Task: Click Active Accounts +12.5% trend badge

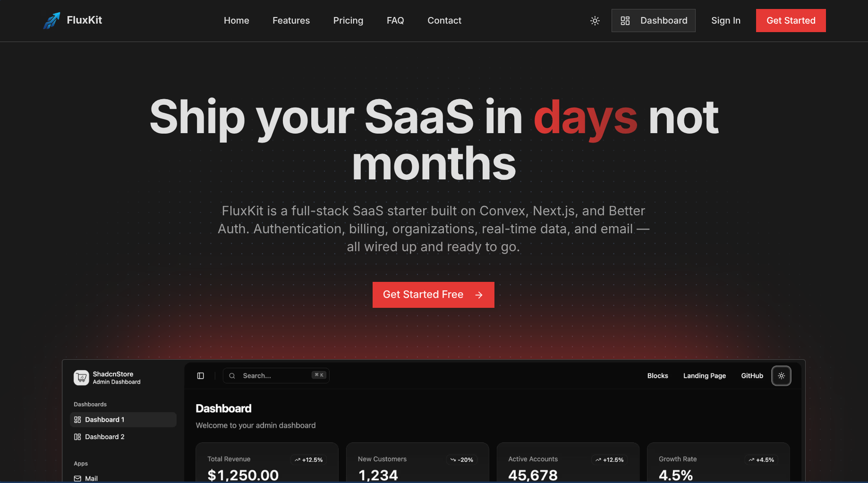Action: [x=609, y=460]
